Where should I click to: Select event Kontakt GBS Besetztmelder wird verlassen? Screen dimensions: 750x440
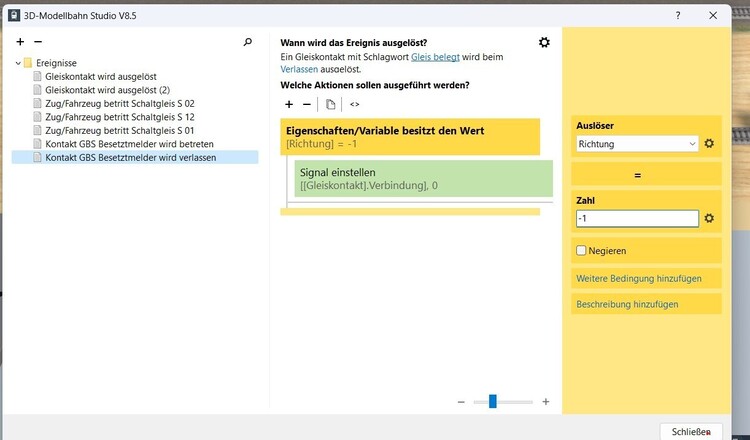tap(131, 157)
